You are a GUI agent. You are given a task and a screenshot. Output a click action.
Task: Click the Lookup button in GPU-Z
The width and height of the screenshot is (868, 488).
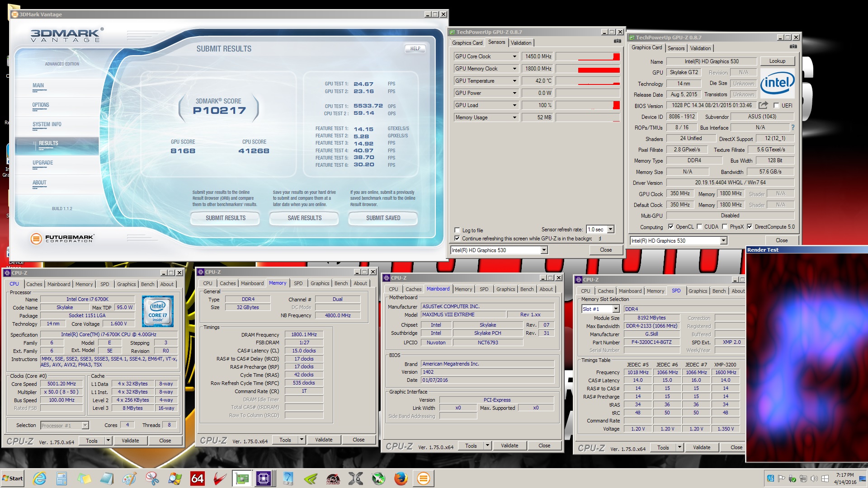point(777,61)
